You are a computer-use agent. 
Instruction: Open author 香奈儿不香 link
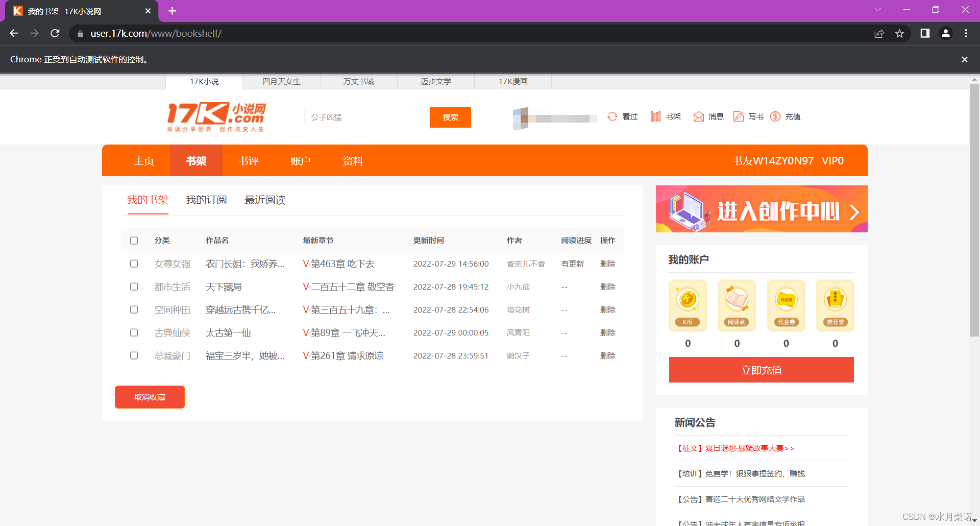click(526, 264)
